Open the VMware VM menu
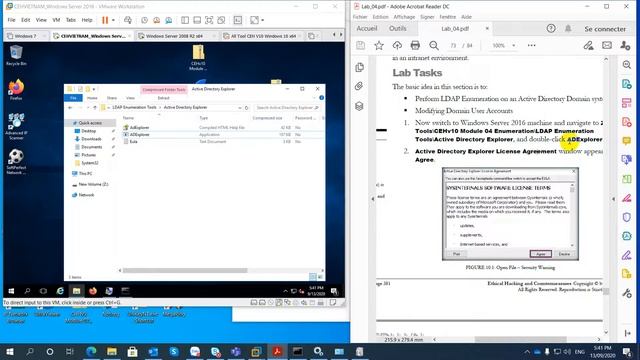 (x=56, y=20)
